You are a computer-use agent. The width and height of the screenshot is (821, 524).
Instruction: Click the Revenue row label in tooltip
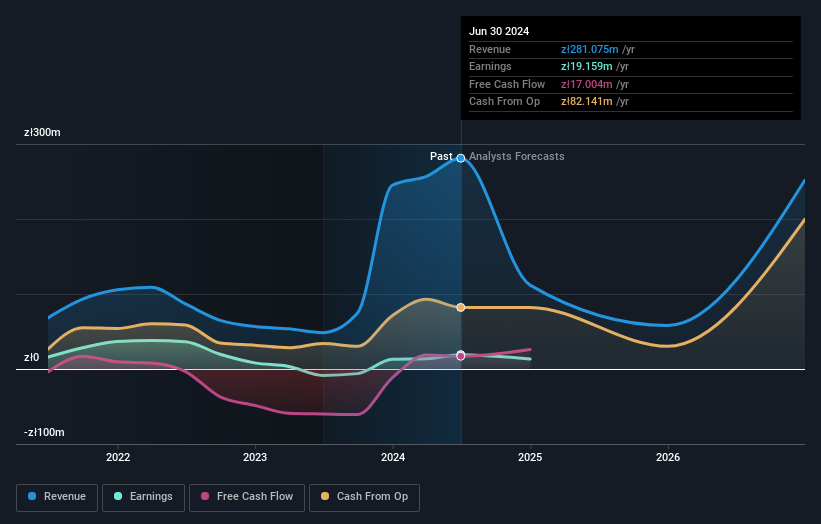click(x=490, y=49)
